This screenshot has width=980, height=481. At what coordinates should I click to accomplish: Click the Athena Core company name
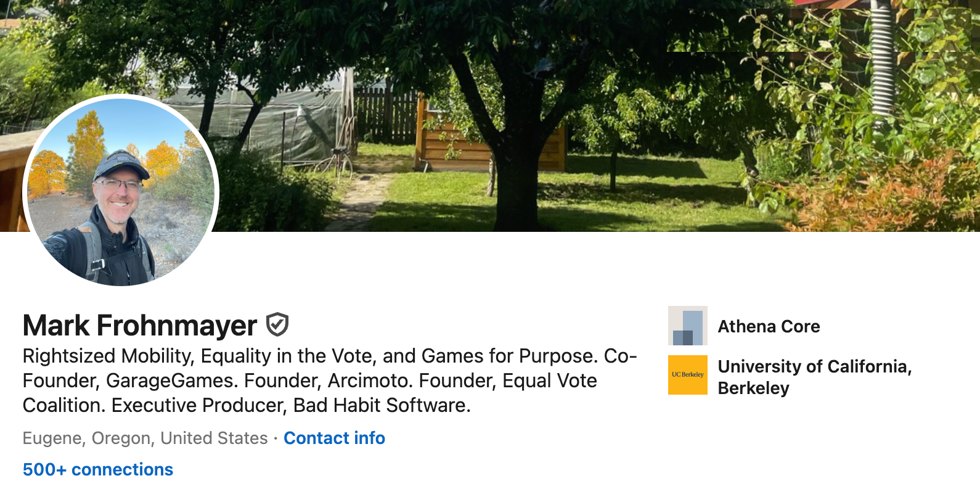click(x=769, y=326)
